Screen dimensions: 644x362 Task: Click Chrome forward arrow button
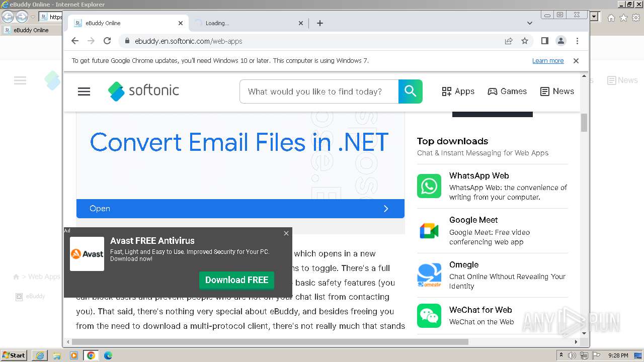pos(91,41)
